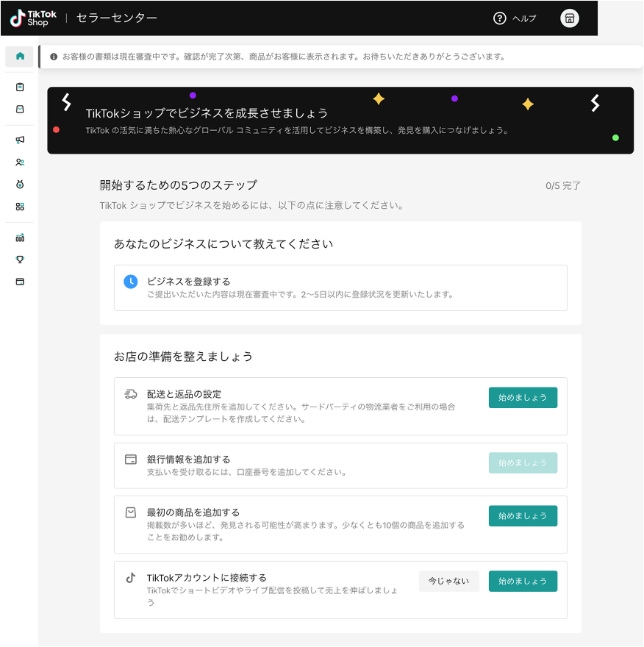
Task: Open the shop profile avatar menu
Action: coord(570,18)
